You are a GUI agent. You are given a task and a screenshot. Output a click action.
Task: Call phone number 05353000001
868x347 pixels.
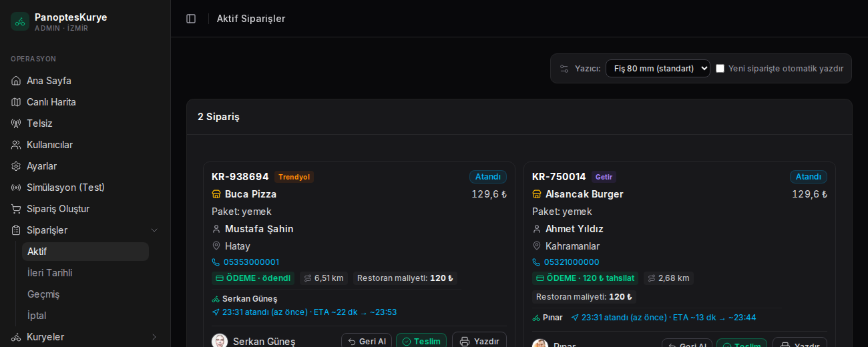[x=251, y=262]
